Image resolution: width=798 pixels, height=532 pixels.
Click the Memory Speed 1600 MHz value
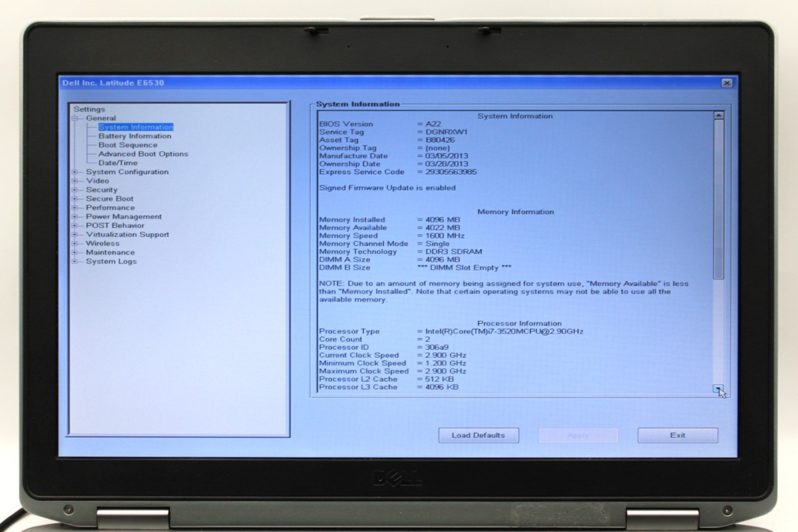tap(445, 236)
